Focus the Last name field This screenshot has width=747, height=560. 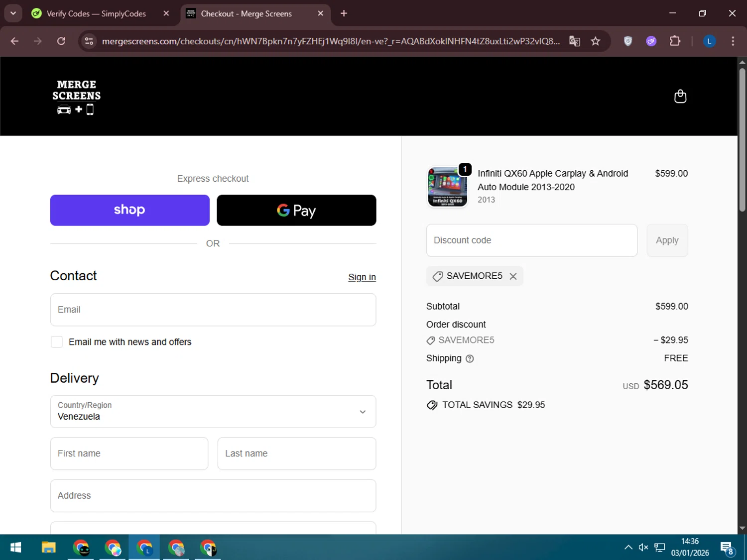pyautogui.click(x=297, y=453)
